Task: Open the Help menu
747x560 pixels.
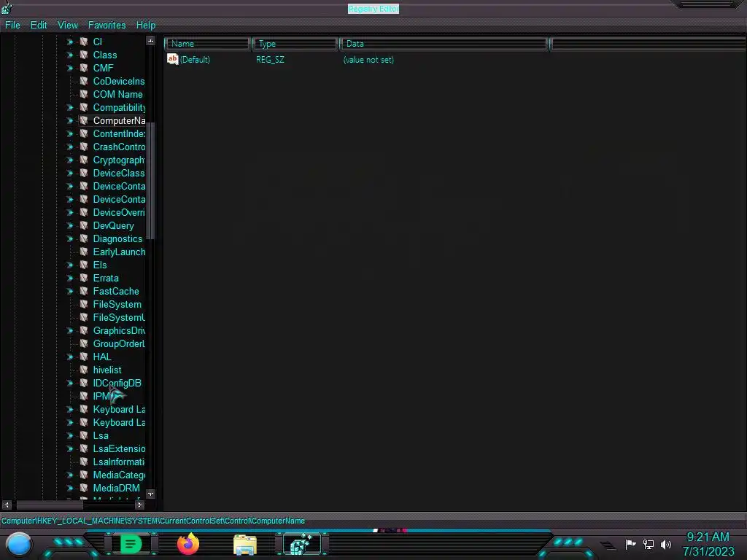Action: coord(146,26)
